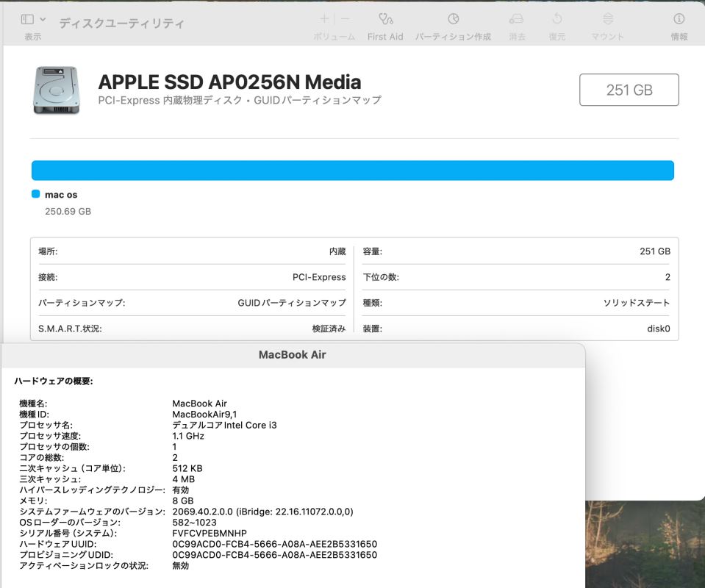This screenshot has width=705, height=588.
Task: Click the sidebar view toggle icon
Action: pyautogui.click(x=27, y=19)
